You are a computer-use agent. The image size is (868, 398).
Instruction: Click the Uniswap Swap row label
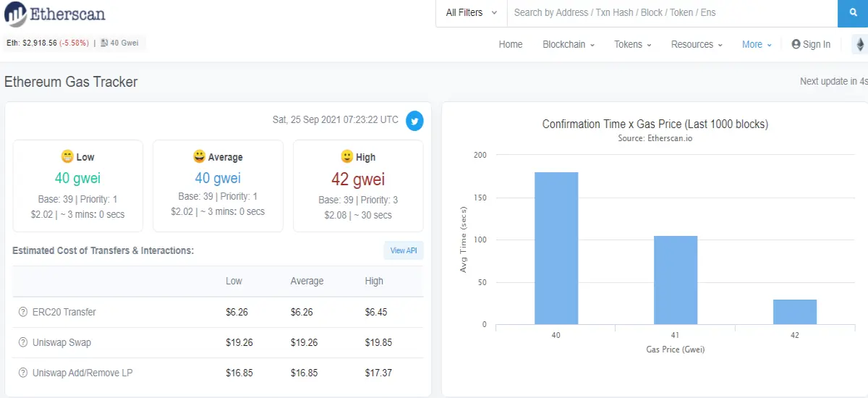point(62,342)
